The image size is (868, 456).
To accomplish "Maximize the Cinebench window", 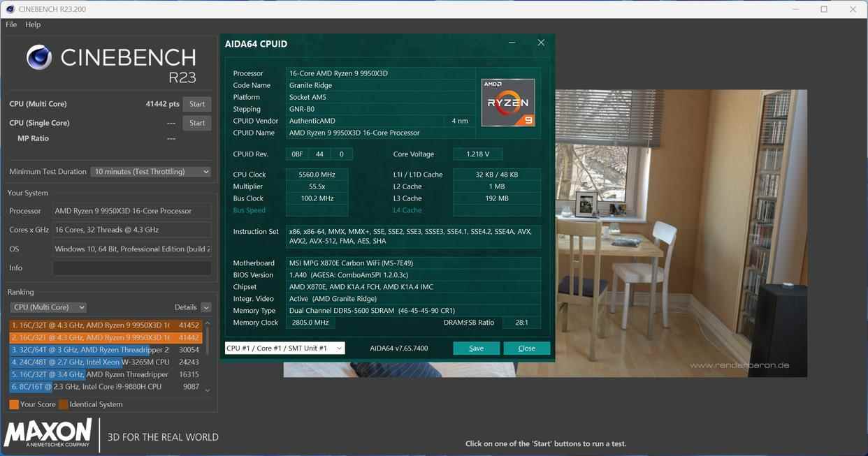I will pos(824,9).
